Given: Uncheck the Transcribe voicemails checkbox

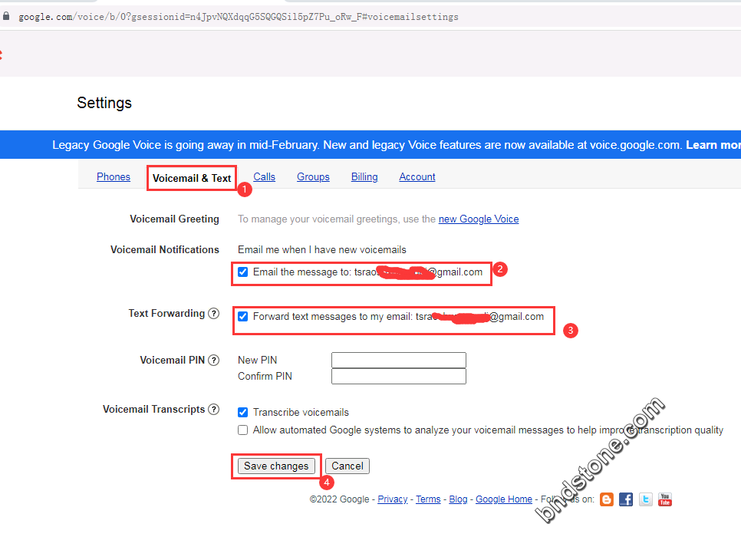Looking at the screenshot, I should (x=243, y=412).
